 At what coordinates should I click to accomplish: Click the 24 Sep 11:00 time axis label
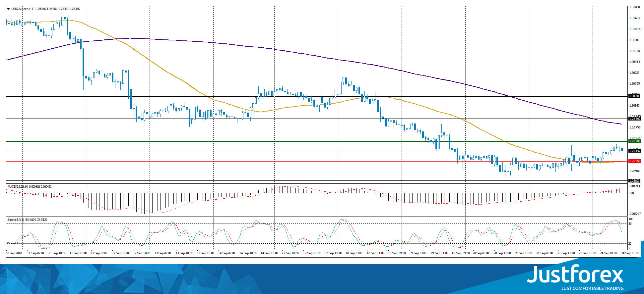(x=630, y=253)
